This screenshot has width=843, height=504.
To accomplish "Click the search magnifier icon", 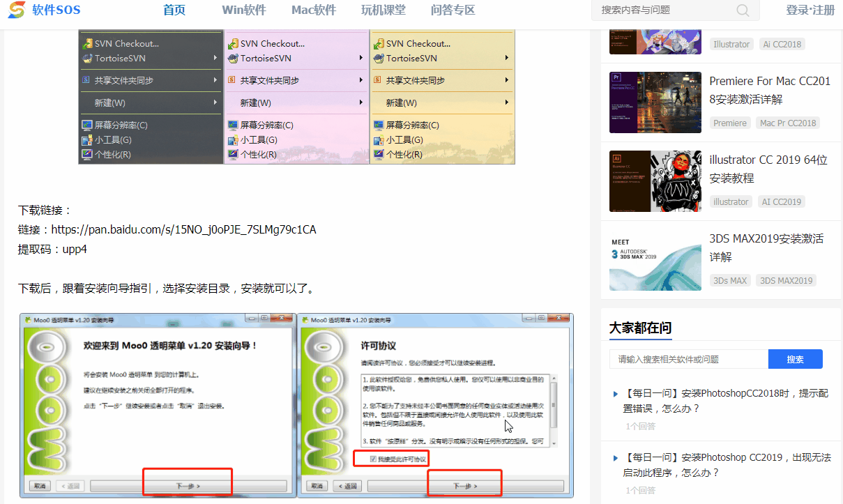I will pyautogui.click(x=743, y=10).
